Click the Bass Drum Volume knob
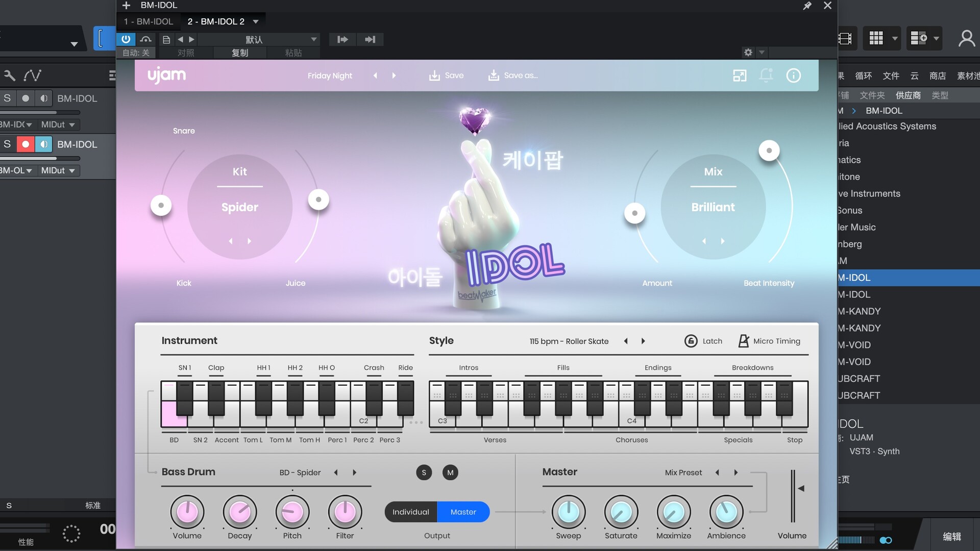Image resolution: width=980 pixels, height=551 pixels. [187, 512]
